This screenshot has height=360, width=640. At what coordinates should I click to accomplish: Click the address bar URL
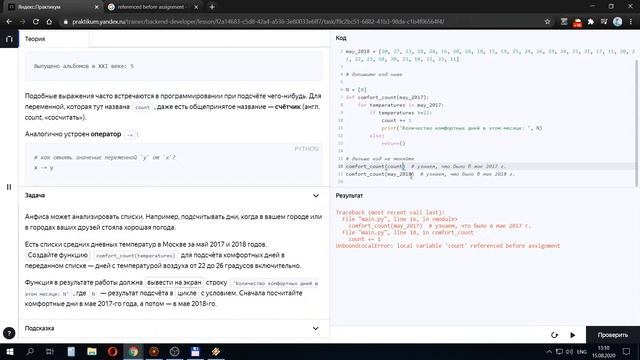coord(258,22)
